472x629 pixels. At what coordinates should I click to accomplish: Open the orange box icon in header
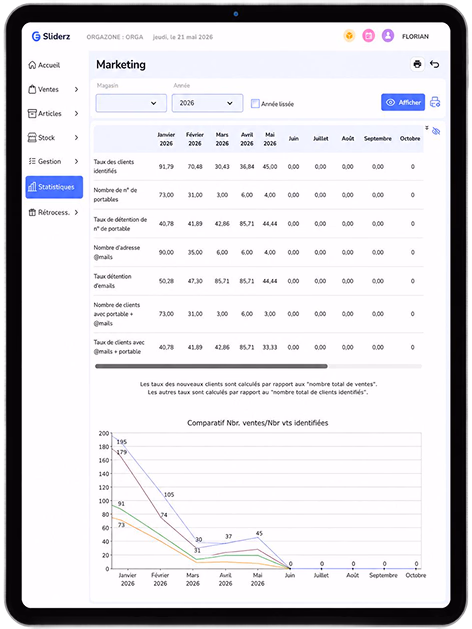point(349,36)
